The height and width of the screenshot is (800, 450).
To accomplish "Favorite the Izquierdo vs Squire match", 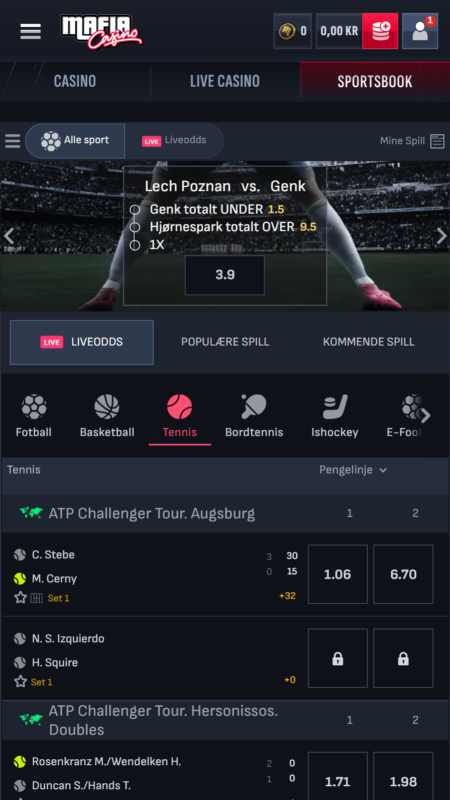I will pos(20,682).
